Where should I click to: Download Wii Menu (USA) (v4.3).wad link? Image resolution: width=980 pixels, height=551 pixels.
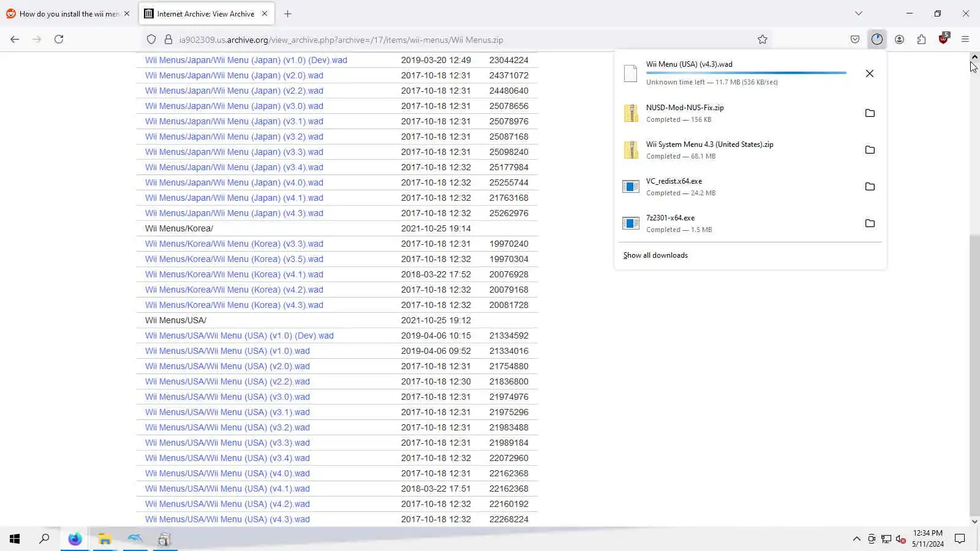tap(227, 519)
